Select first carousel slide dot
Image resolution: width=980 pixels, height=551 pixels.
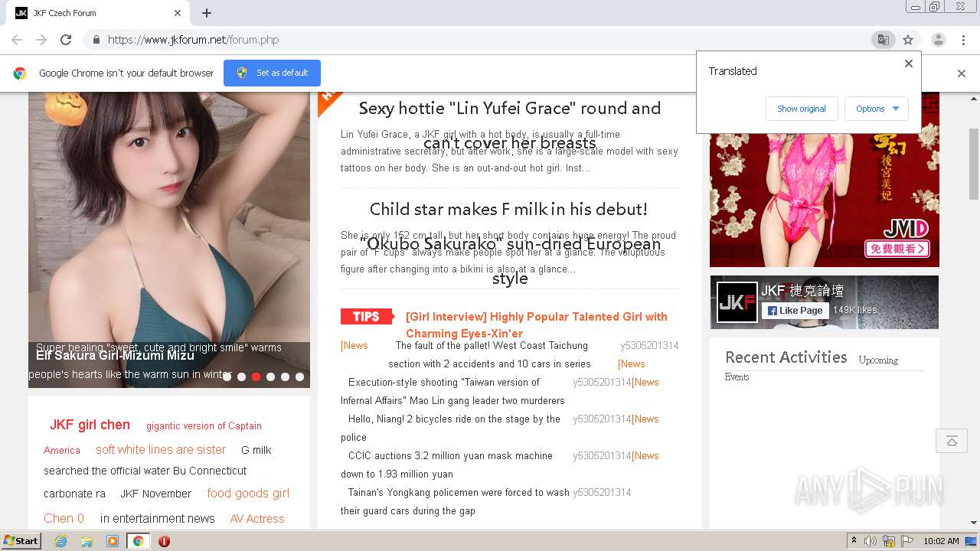[227, 377]
